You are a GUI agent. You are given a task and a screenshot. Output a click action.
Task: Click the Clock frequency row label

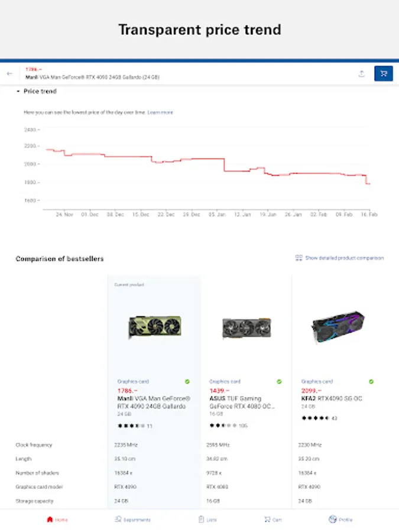(x=34, y=445)
